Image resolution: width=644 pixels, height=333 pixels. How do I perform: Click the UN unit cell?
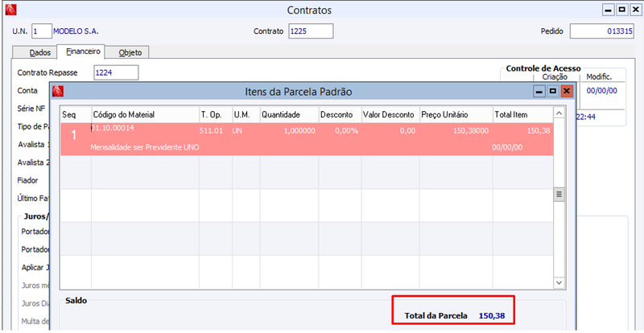[x=237, y=131]
